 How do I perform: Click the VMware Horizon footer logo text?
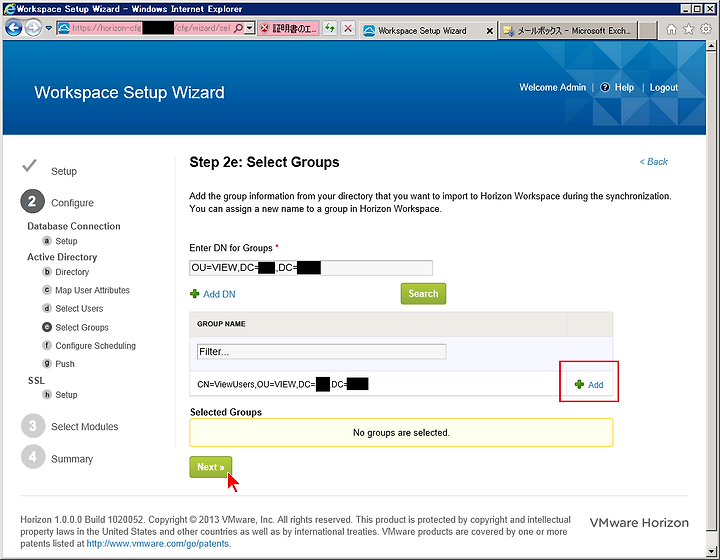click(639, 523)
